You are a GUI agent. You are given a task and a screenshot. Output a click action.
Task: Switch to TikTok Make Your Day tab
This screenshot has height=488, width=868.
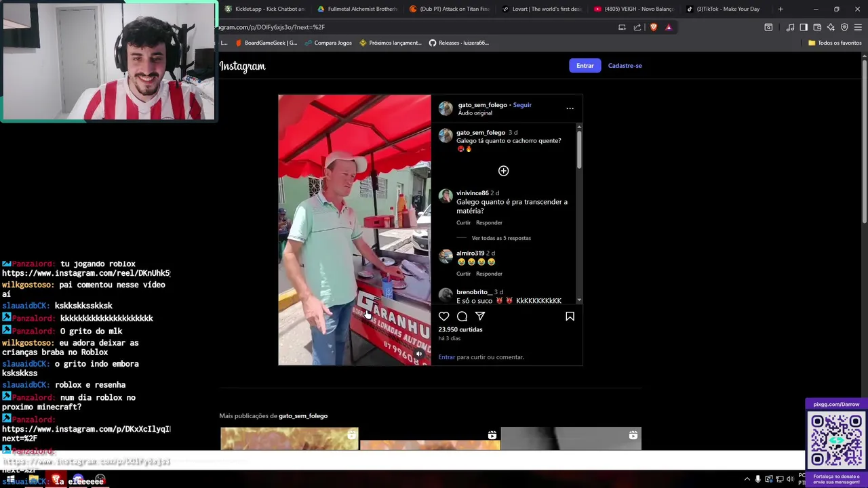click(x=726, y=9)
